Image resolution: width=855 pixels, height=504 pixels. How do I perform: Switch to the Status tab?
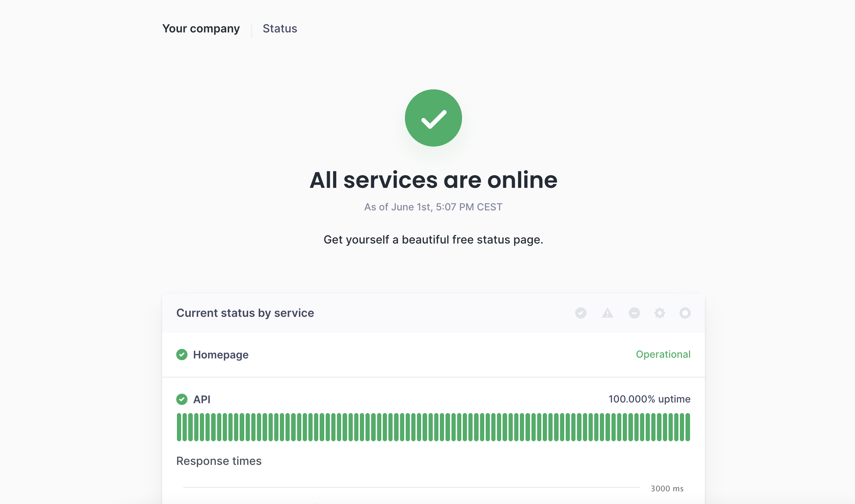pyautogui.click(x=280, y=28)
